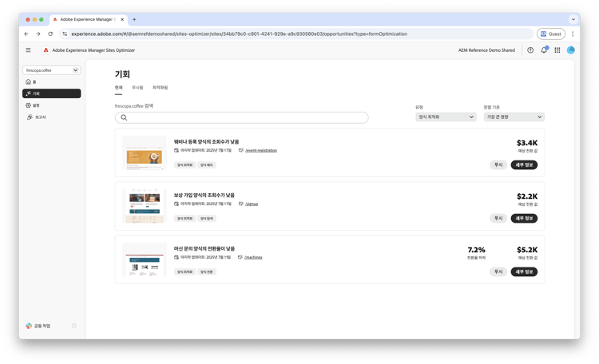Open the 정렬 기준 sort dropdown

coord(514,117)
